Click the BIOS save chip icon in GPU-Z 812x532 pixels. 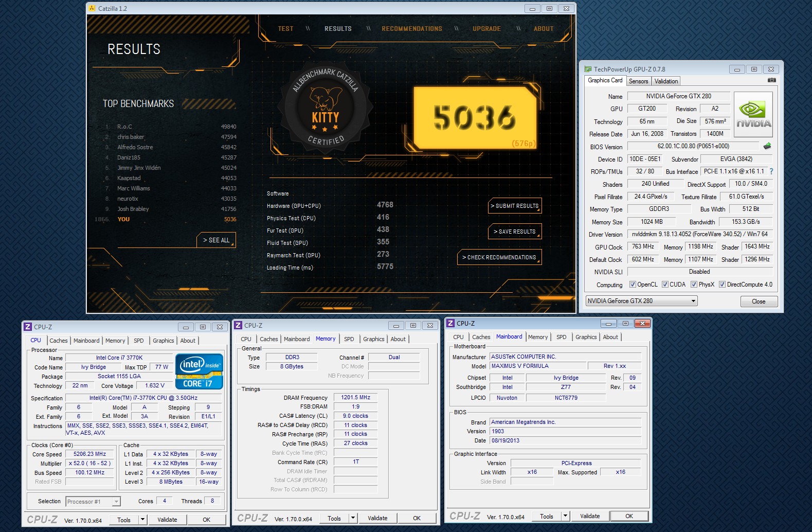tap(767, 146)
